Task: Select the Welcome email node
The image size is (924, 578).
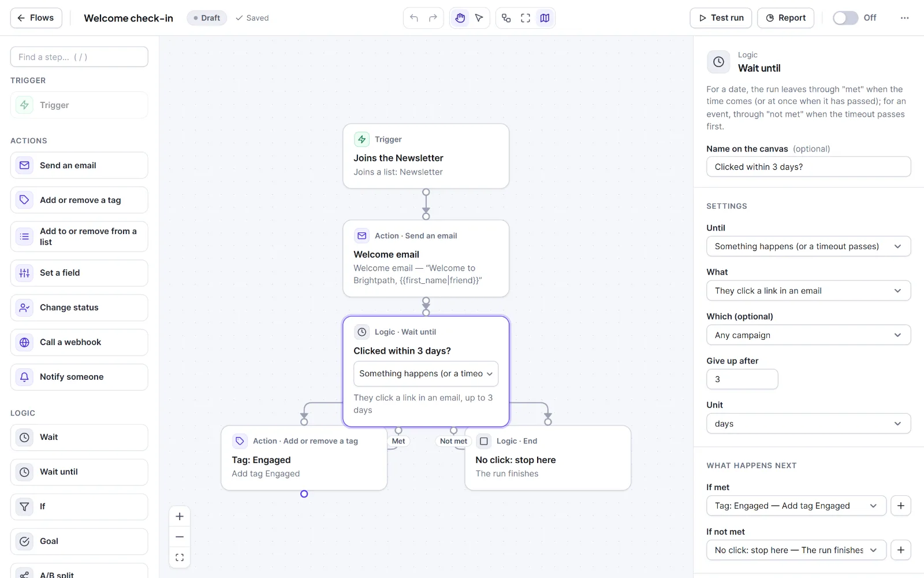Action: point(426,258)
